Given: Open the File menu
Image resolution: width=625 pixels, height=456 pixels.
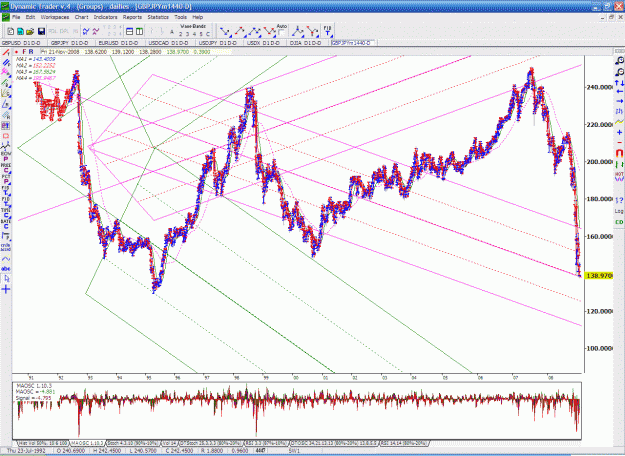Looking at the screenshot, I should 16,17.
